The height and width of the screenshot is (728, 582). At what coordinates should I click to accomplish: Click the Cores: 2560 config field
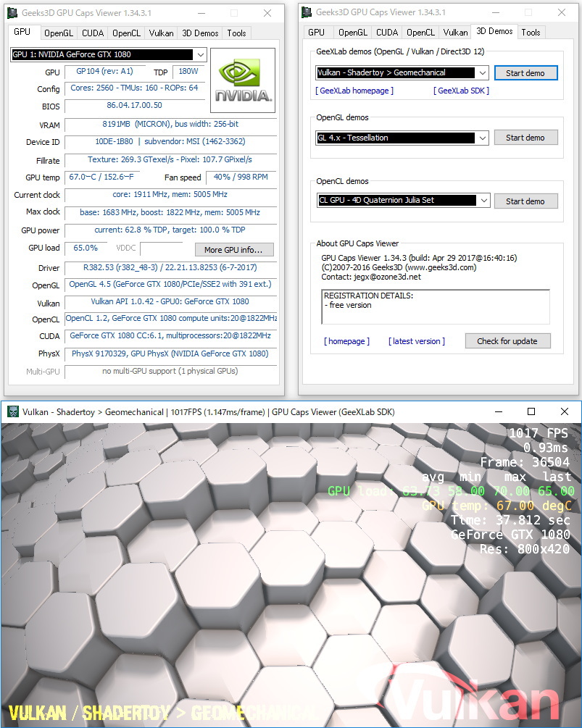point(135,88)
